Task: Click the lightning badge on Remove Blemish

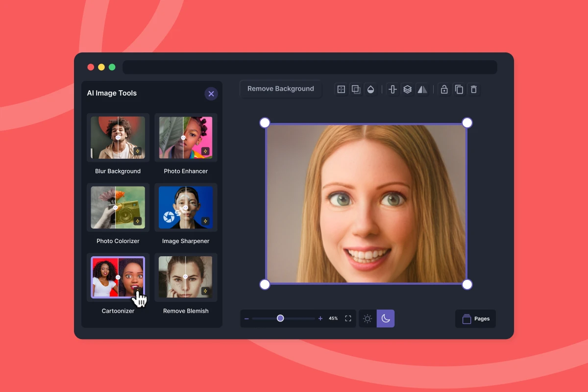Action: [205, 291]
